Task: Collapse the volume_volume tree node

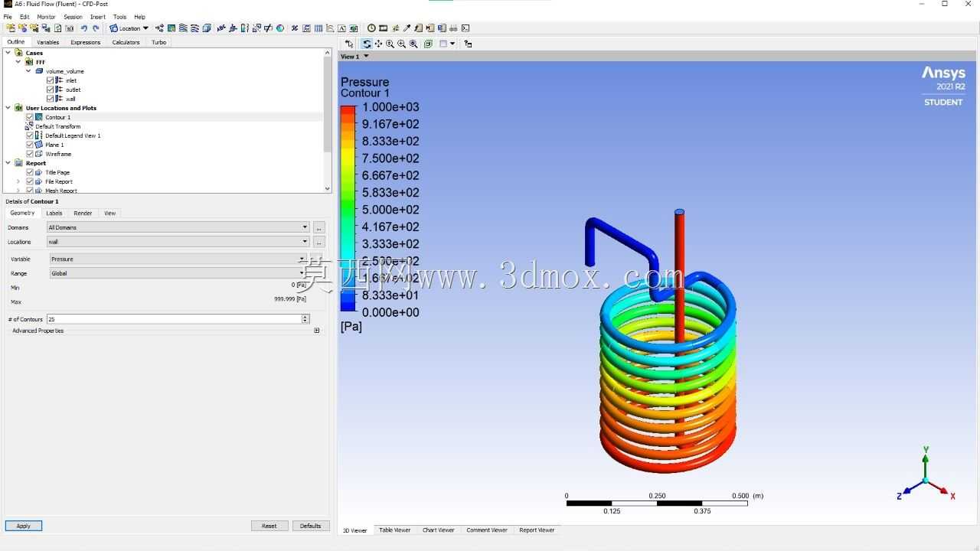Action: tap(28, 71)
